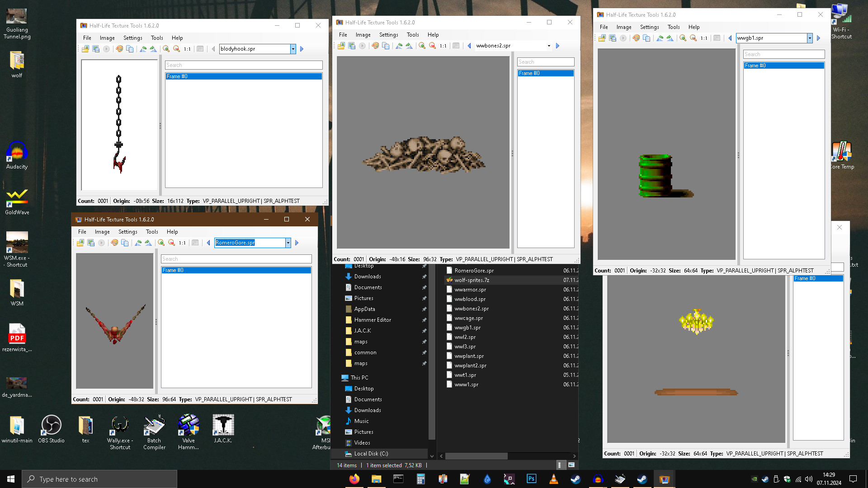868x488 pixels.
Task: Select Frame #0 in the wwbones2 frame list
Action: 546,73
